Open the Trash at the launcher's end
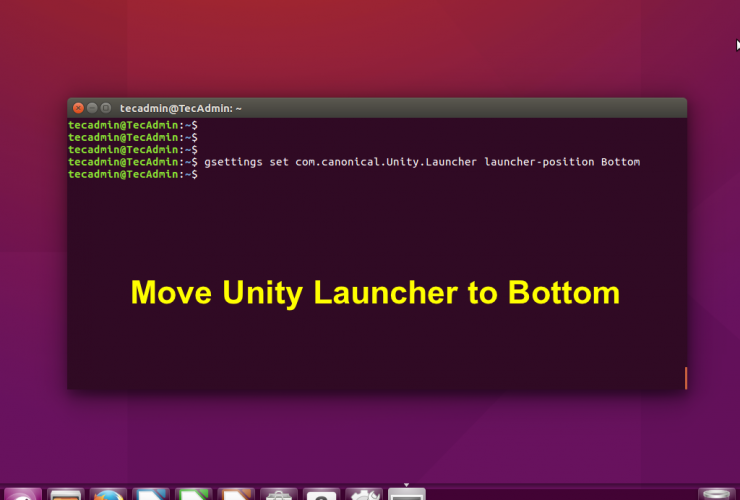Screen dimensions: 740x500 coord(716,493)
